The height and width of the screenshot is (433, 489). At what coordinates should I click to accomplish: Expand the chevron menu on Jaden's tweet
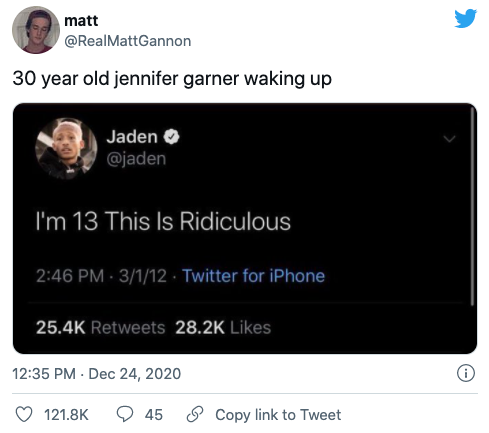(x=450, y=139)
